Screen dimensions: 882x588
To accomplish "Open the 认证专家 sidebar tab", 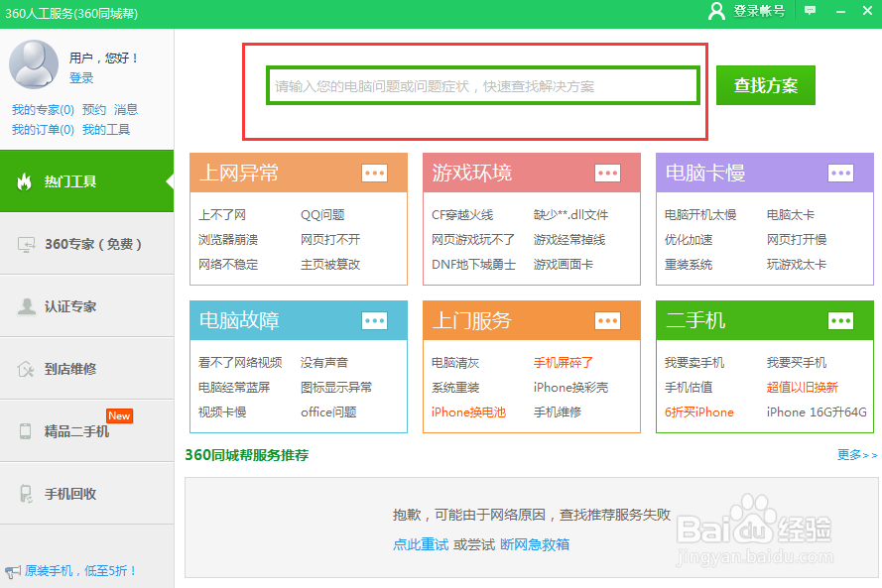I will point(86,306).
